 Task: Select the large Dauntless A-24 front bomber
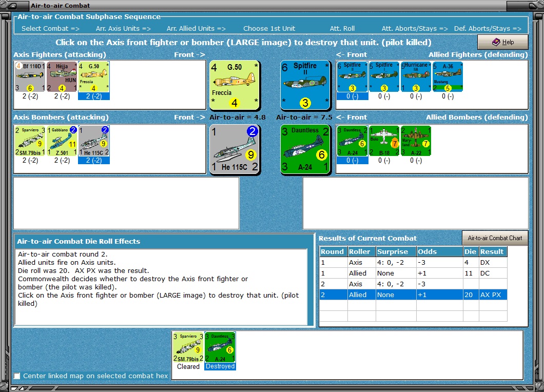[305, 149]
